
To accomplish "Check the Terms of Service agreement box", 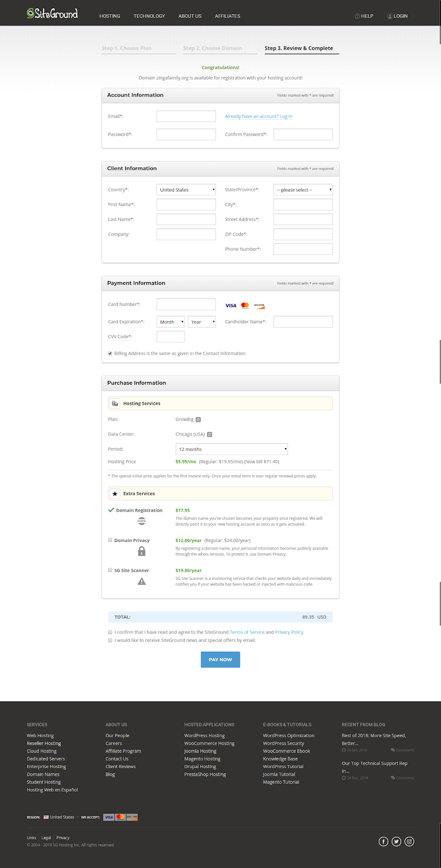I will (x=110, y=632).
